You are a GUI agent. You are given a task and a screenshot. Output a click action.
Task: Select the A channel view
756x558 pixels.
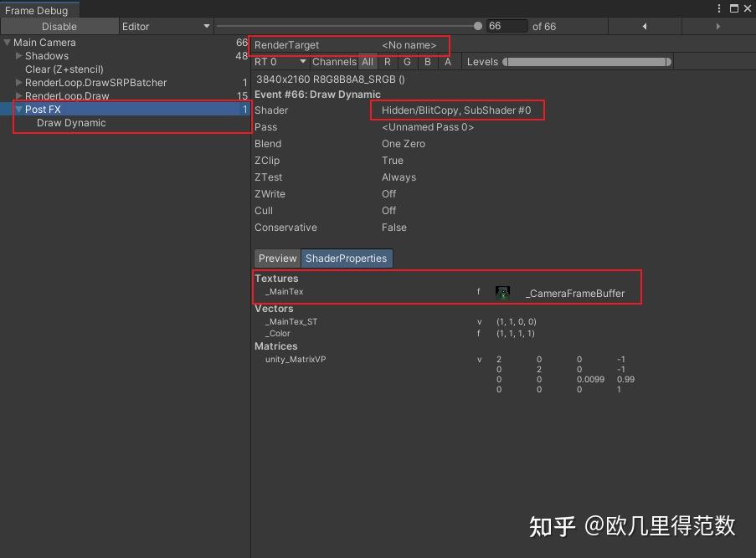click(x=447, y=62)
